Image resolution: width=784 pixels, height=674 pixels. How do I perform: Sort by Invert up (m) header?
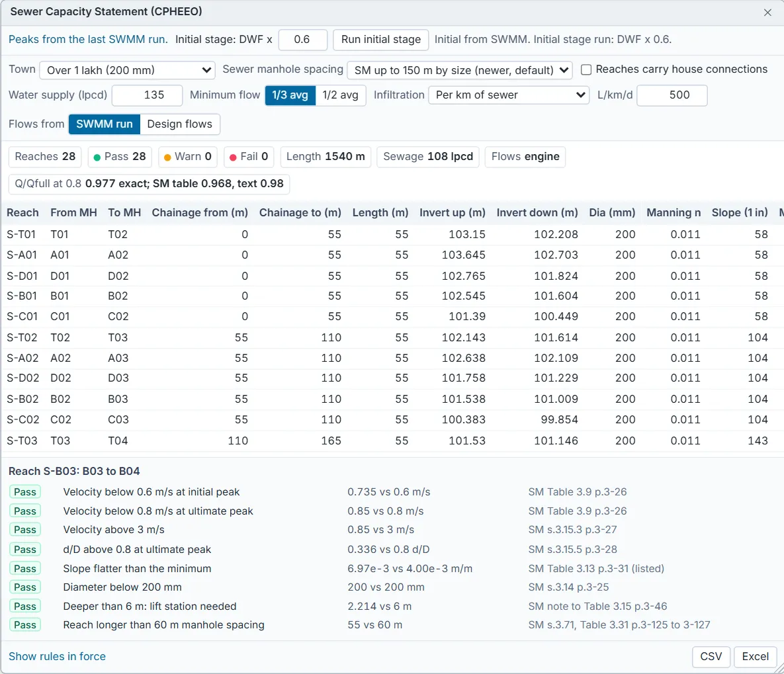(x=453, y=212)
